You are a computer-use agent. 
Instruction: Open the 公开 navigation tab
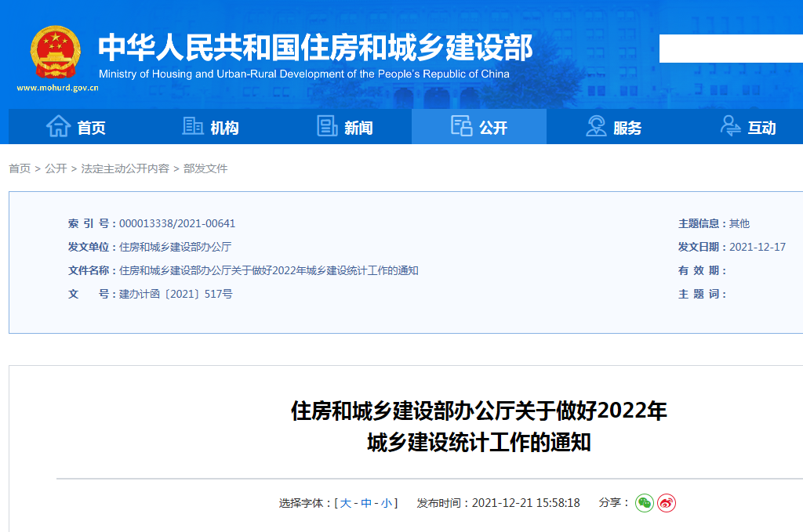(x=479, y=126)
